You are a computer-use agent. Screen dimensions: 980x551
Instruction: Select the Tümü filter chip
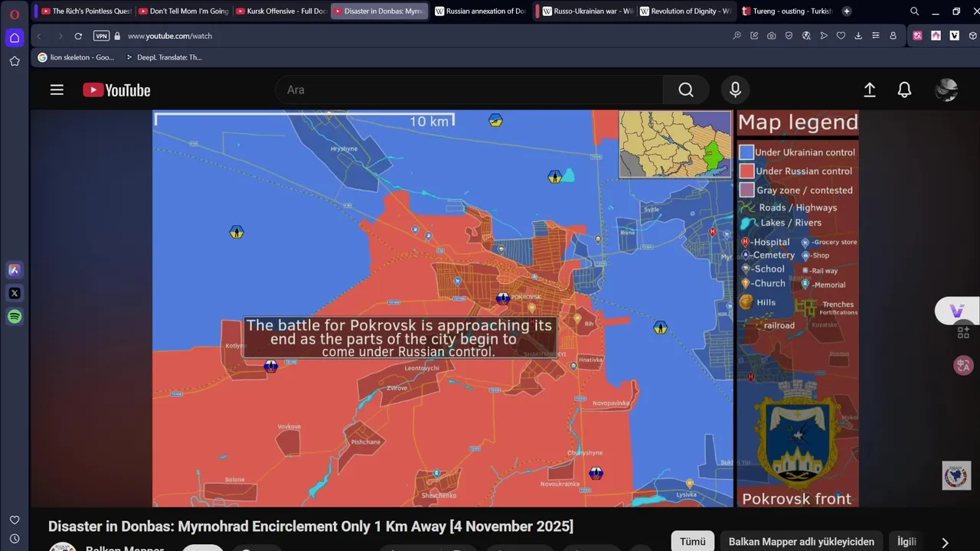click(693, 542)
